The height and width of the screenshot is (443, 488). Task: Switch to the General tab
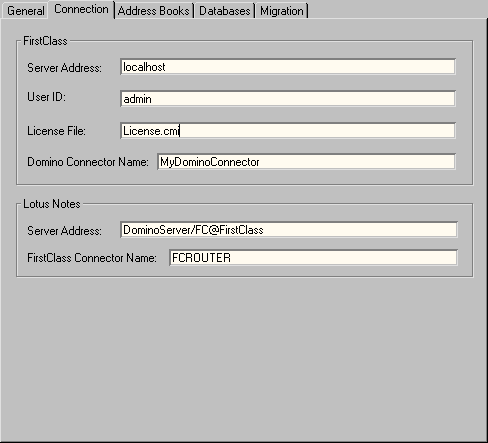(x=25, y=11)
